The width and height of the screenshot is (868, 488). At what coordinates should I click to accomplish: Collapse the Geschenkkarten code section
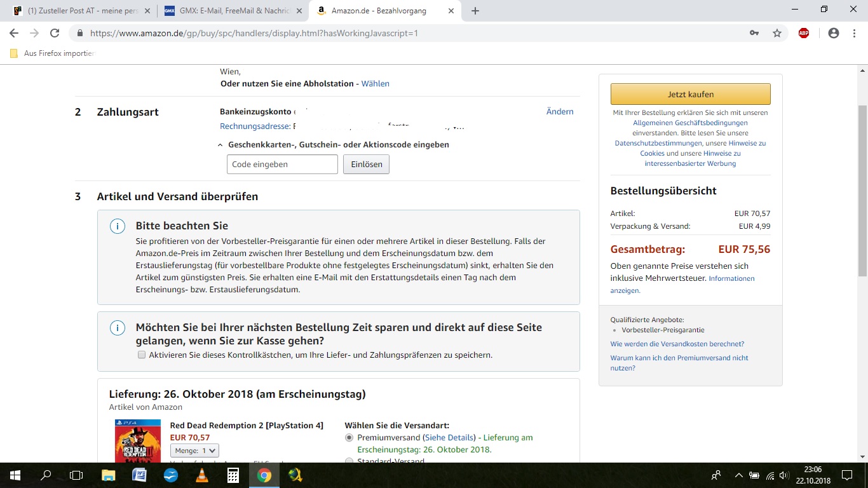click(220, 145)
